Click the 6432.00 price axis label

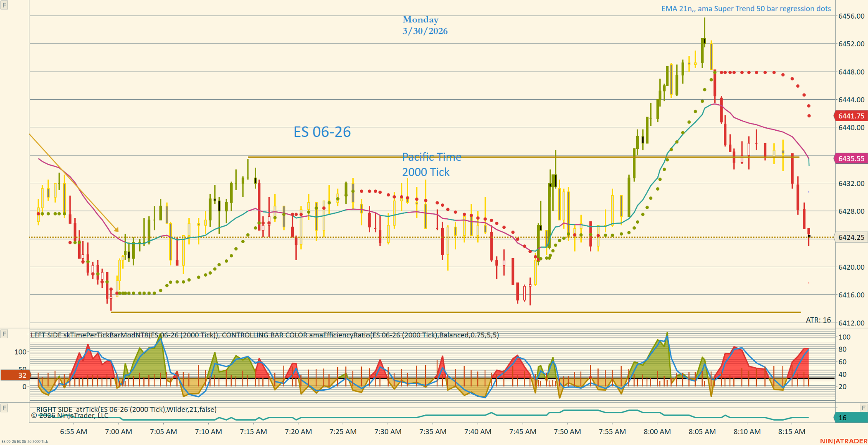(x=851, y=183)
